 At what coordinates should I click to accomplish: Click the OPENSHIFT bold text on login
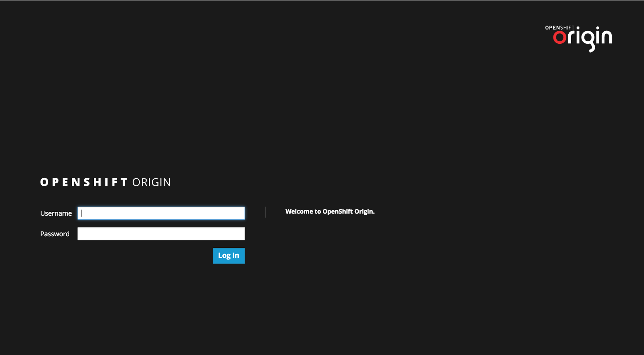click(x=84, y=182)
